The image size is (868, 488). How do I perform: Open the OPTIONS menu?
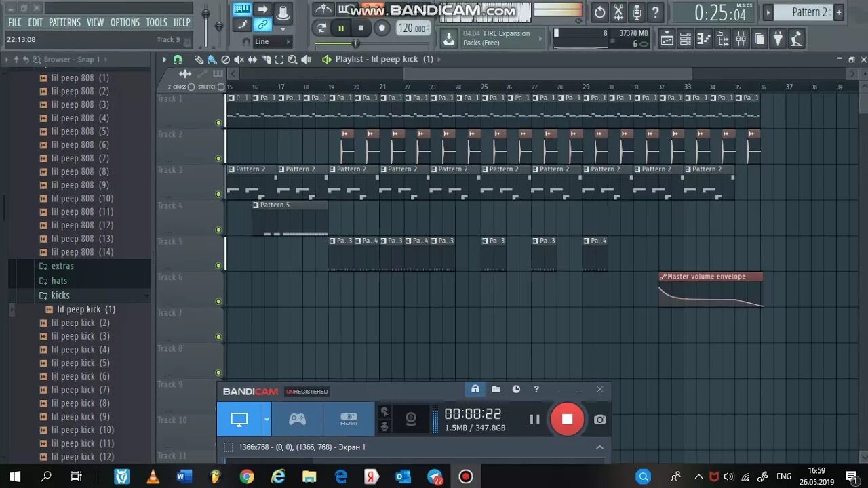(125, 22)
